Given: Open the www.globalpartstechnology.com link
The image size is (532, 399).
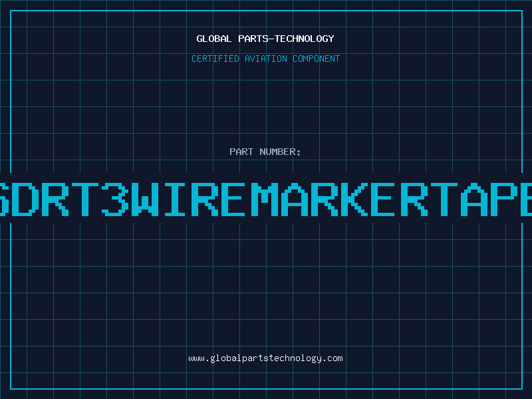Looking at the screenshot, I should click(265, 358).
